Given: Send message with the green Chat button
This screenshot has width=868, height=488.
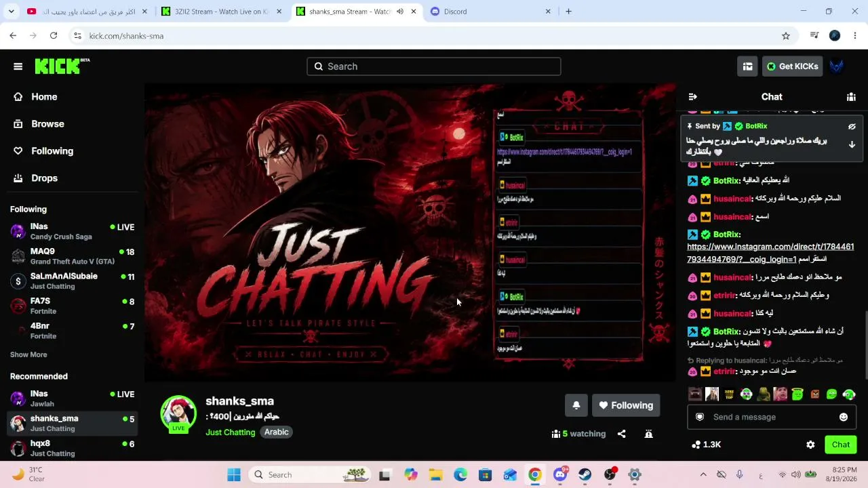Looking at the screenshot, I should 841,445.
